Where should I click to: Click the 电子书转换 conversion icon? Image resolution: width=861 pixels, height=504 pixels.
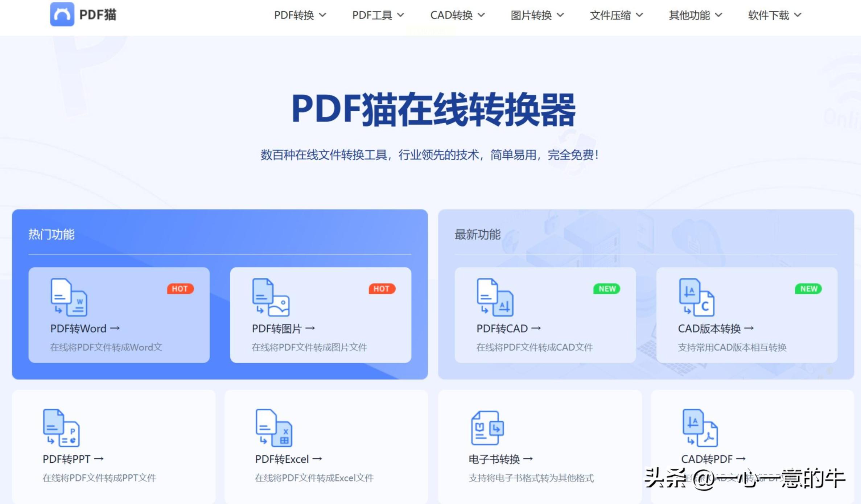pos(488,430)
